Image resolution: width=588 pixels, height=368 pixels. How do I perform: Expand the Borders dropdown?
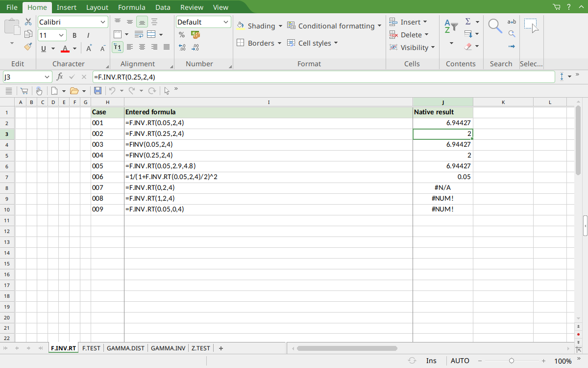coord(279,43)
